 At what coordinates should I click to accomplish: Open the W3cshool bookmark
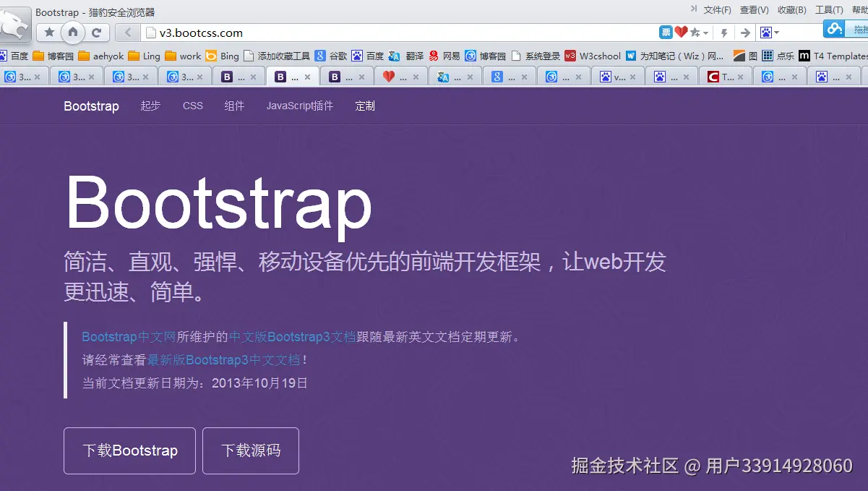pos(593,56)
